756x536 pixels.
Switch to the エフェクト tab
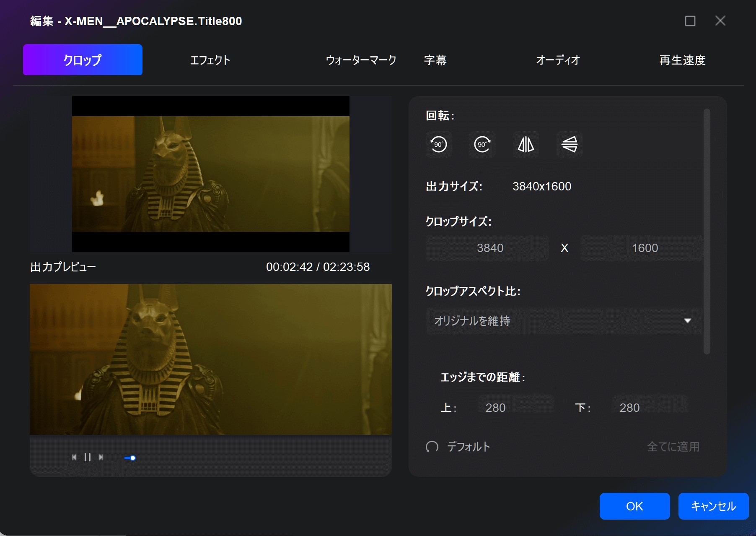[210, 60]
